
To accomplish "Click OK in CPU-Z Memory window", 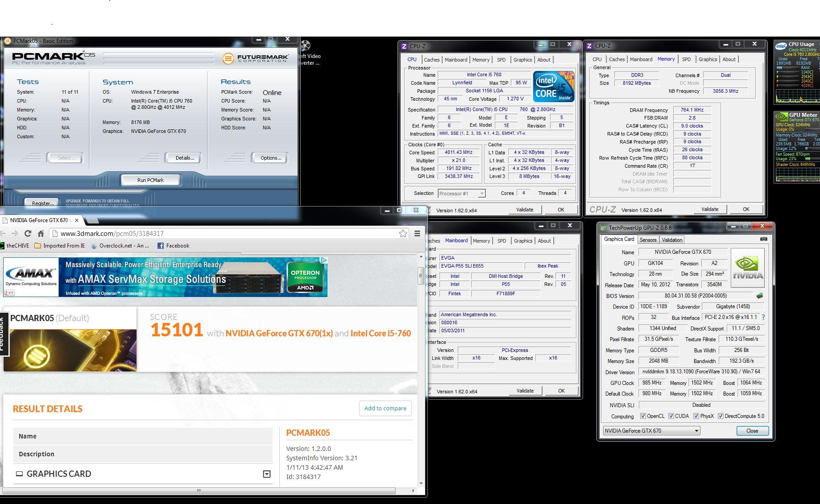I will coord(746,209).
